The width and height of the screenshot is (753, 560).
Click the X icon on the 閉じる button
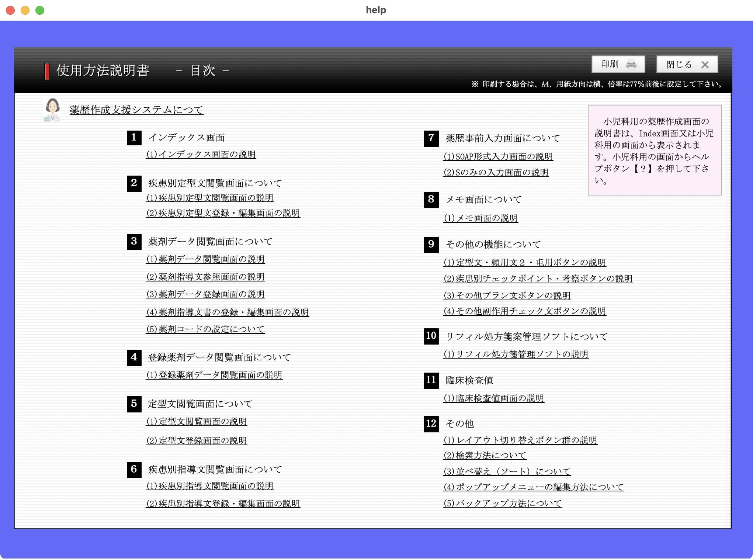coord(706,64)
